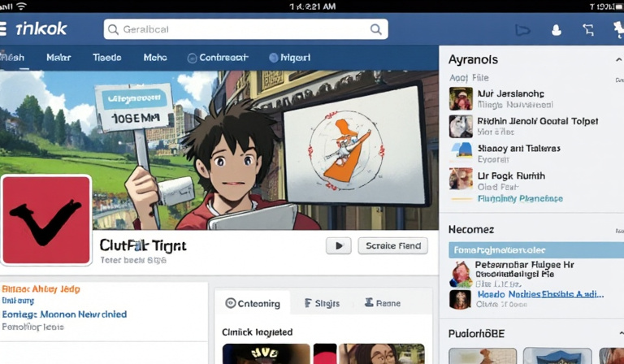Viewport: 624px width, 364px height.
Task: Open the Conbreeat tab
Action: [218, 58]
